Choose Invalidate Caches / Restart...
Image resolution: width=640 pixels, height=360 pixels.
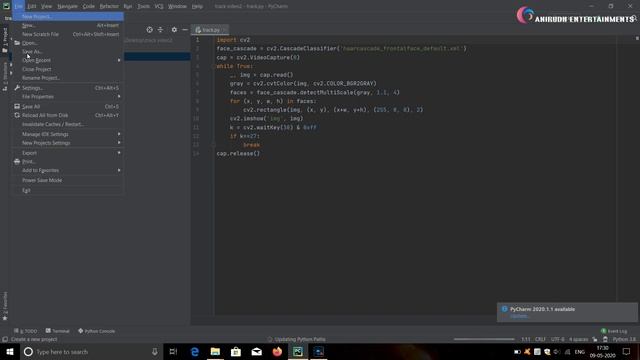(68, 124)
